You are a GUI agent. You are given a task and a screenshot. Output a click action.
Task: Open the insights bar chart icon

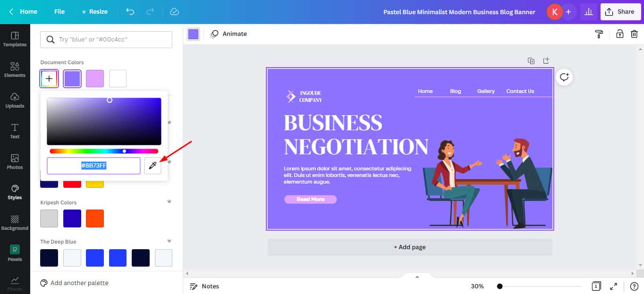point(588,12)
